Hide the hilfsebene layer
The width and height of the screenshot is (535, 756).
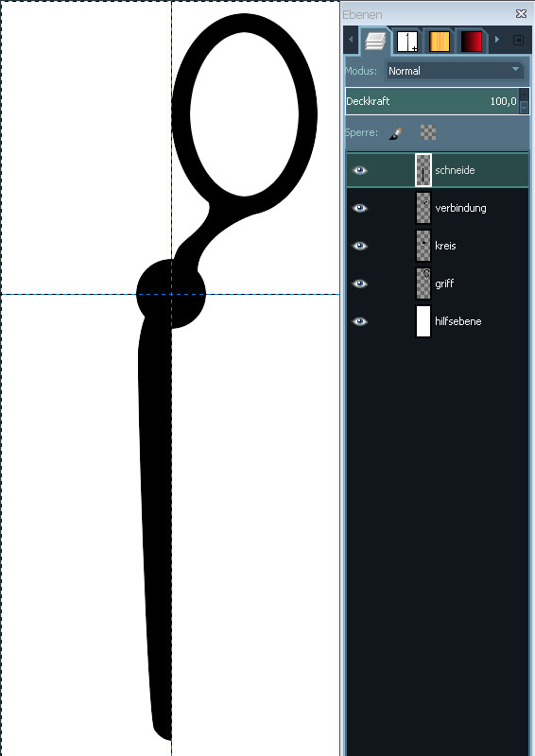click(x=359, y=321)
